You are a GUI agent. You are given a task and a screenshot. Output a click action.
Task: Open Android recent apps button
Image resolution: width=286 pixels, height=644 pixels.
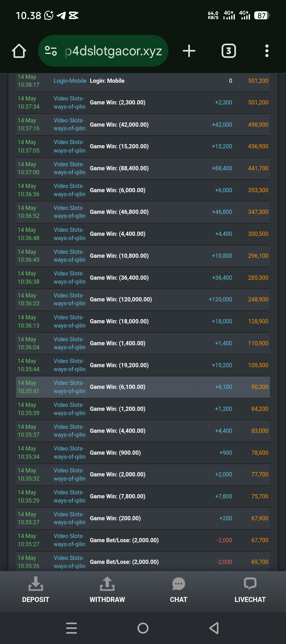coord(71,628)
